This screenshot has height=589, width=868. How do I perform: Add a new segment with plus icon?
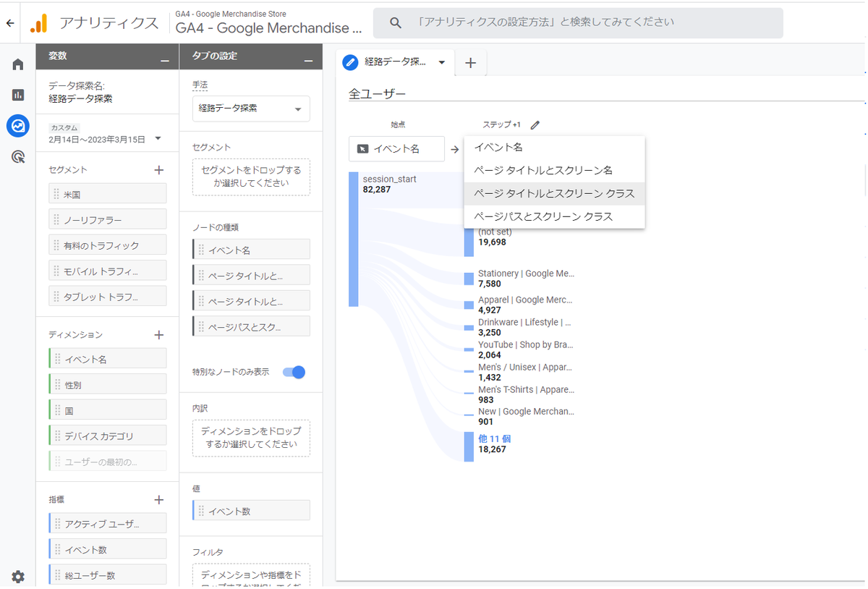click(159, 170)
